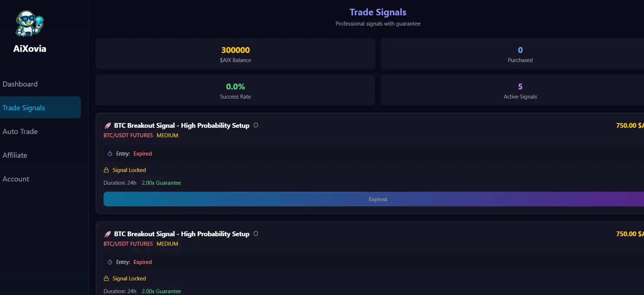Screen dimensions: 644x295
Task: Click the Purchased stat card
Action: 512,54
